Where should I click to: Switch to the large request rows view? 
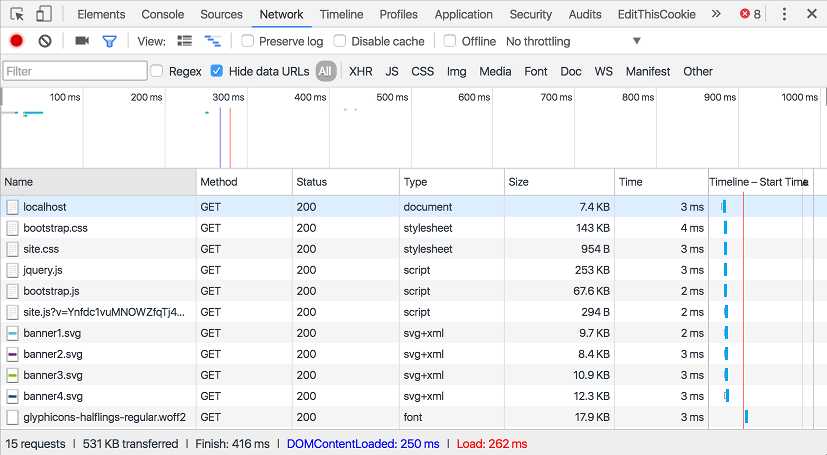[185, 41]
